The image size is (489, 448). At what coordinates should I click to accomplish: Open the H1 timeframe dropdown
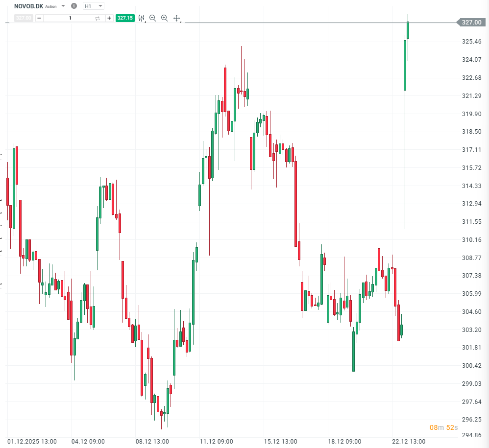[x=93, y=6]
